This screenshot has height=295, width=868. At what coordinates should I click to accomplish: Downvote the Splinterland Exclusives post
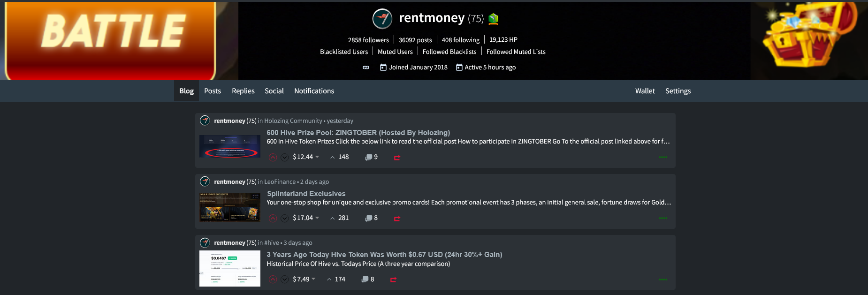click(284, 219)
